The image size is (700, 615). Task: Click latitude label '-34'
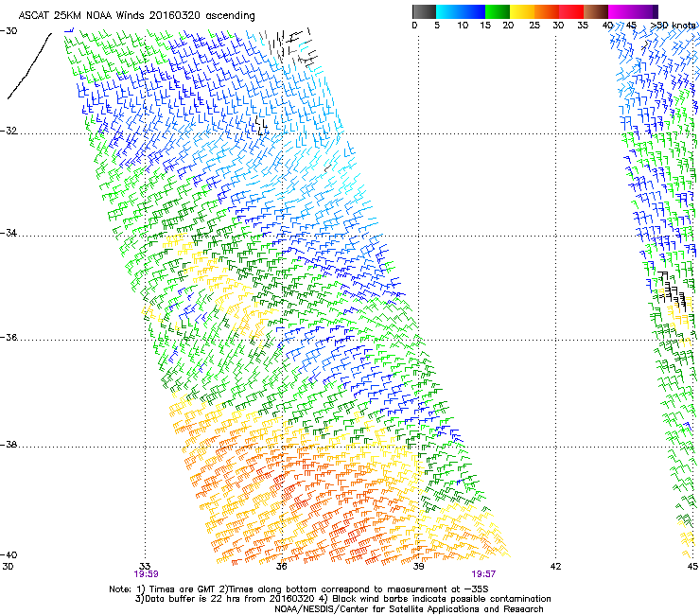click(9, 233)
